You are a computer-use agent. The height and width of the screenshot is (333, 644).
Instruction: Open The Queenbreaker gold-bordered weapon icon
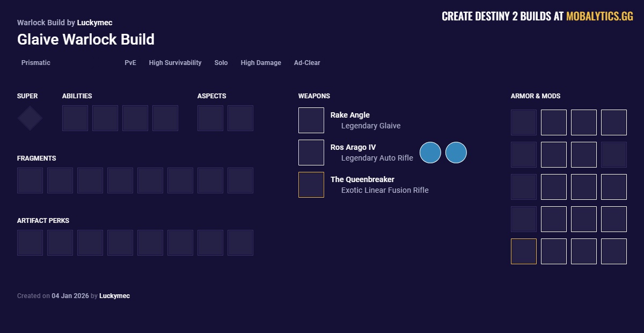pos(311,185)
